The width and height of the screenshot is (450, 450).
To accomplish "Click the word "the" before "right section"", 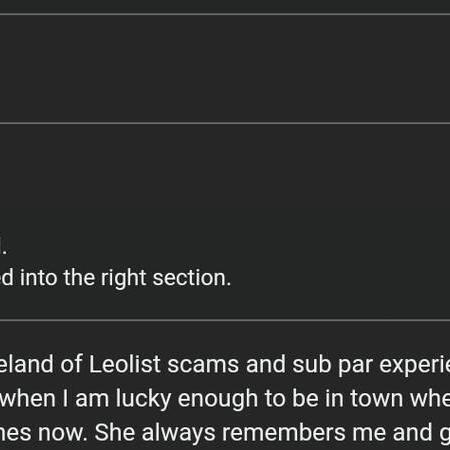I will (79, 278).
